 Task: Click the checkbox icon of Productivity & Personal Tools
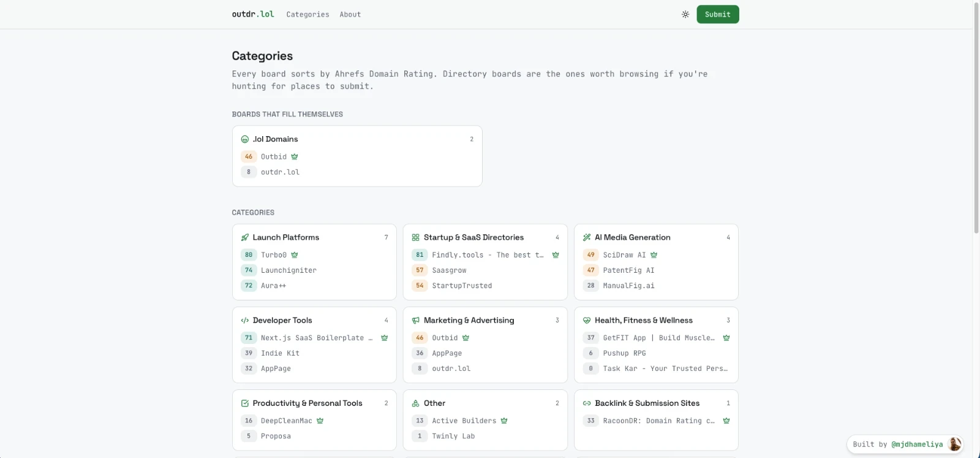pos(245,403)
